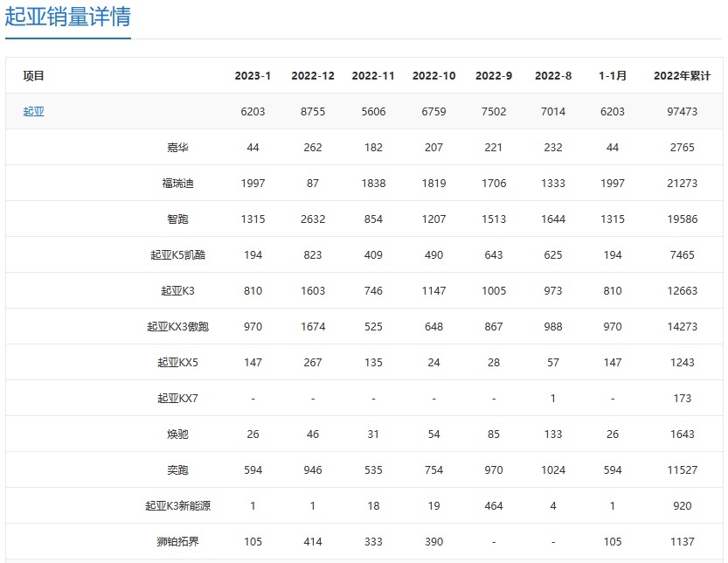Select 奕跑 cumulative value 11527
This screenshot has height=563, width=728.
[682, 469]
